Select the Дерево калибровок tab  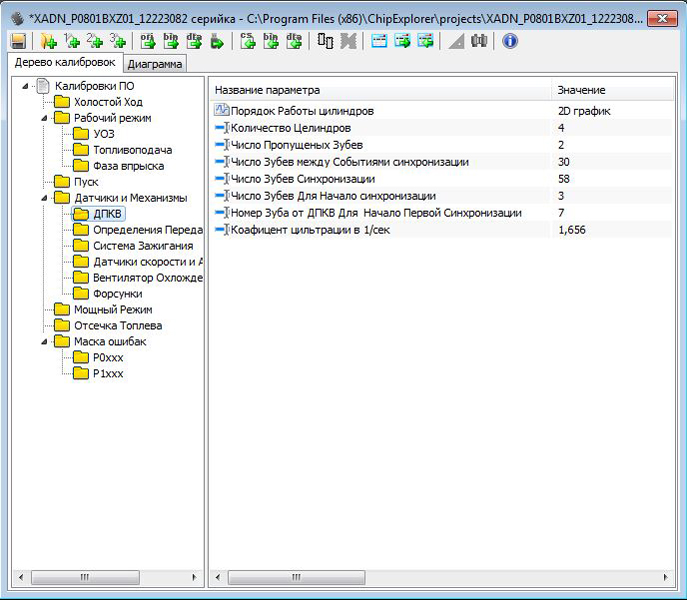tap(65, 63)
